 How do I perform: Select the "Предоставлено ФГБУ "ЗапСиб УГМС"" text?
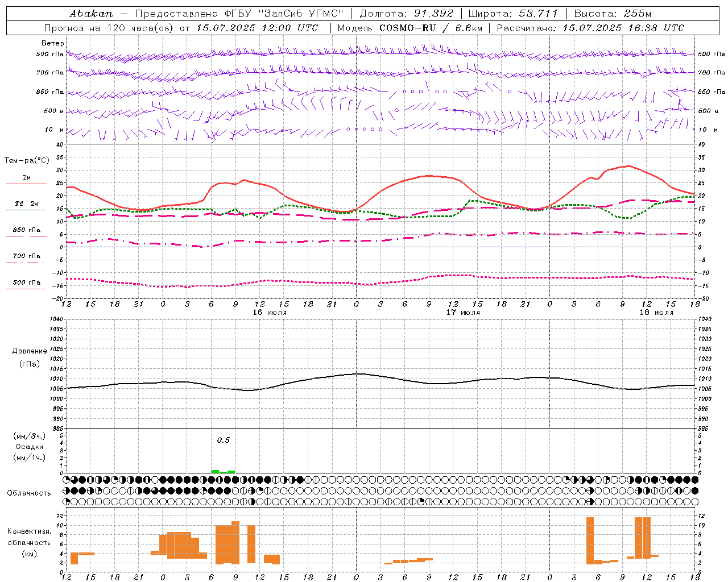(239, 14)
